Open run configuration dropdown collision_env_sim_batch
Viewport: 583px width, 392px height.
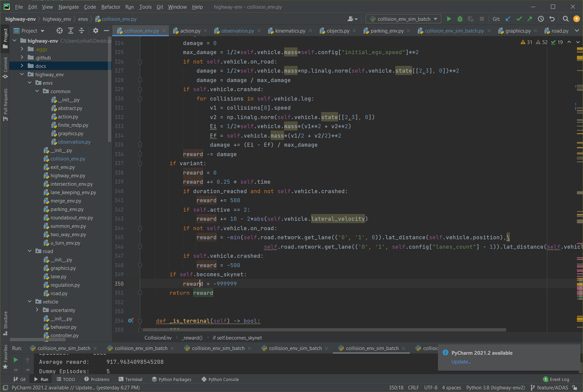[x=403, y=19]
